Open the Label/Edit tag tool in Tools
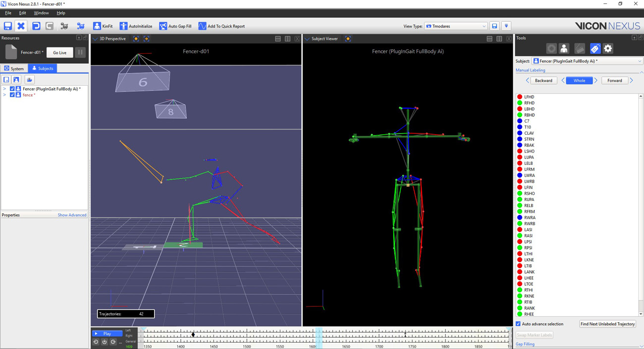644x349 pixels. (x=594, y=49)
